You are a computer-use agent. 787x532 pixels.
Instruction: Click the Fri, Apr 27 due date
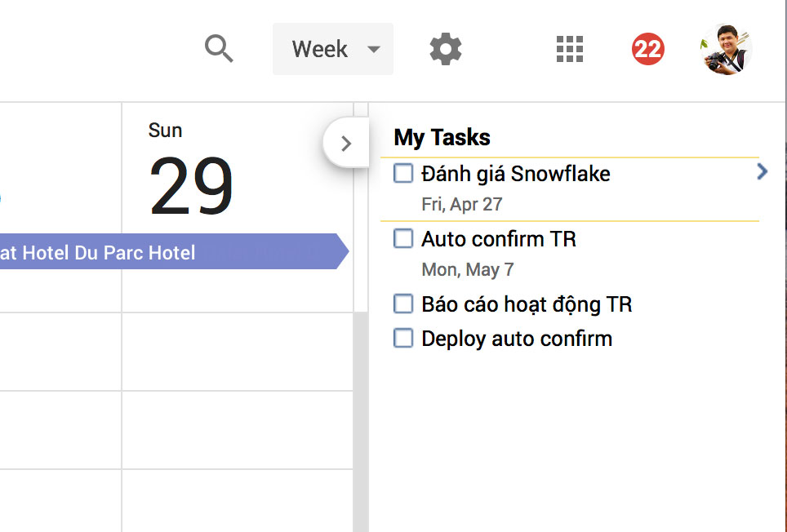click(x=462, y=205)
